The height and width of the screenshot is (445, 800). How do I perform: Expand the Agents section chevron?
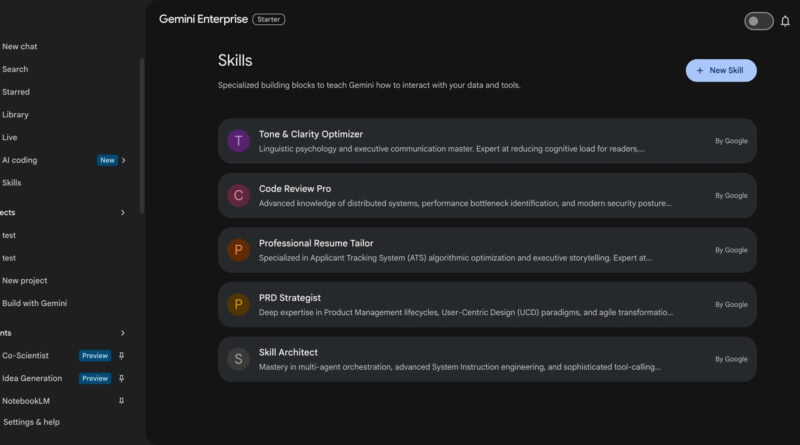tap(123, 333)
